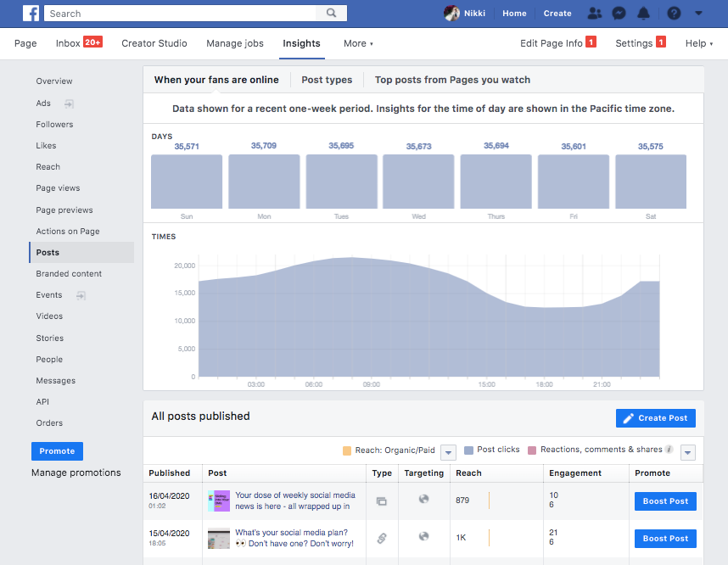Screen dimensions: 728x565
Task: Click the Reach: Organic/Paid orange swatch
Action: 347,450
